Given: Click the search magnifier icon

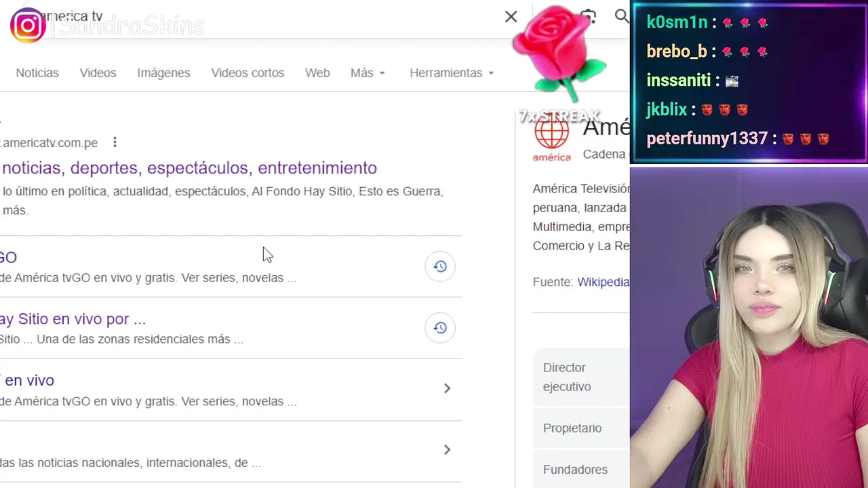Looking at the screenshot, I should click(622, 16).
